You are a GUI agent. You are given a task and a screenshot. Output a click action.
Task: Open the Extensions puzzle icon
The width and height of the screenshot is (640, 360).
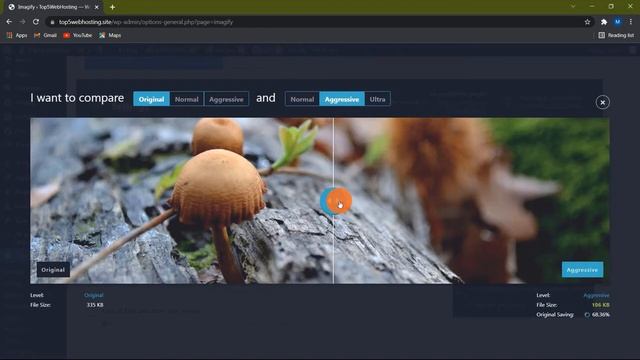[x=604, y=22]
